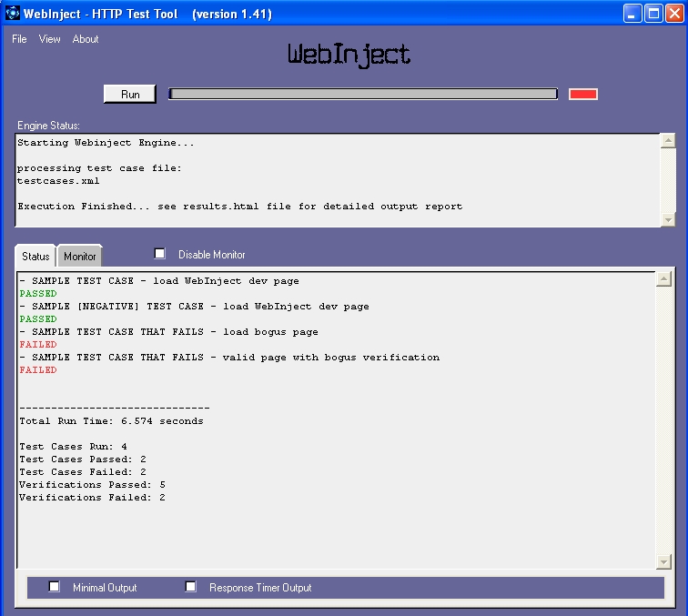This screenshot has width=688, height=616.
Task: Click the WebInject title bar app icon
Action: [13, 13]
